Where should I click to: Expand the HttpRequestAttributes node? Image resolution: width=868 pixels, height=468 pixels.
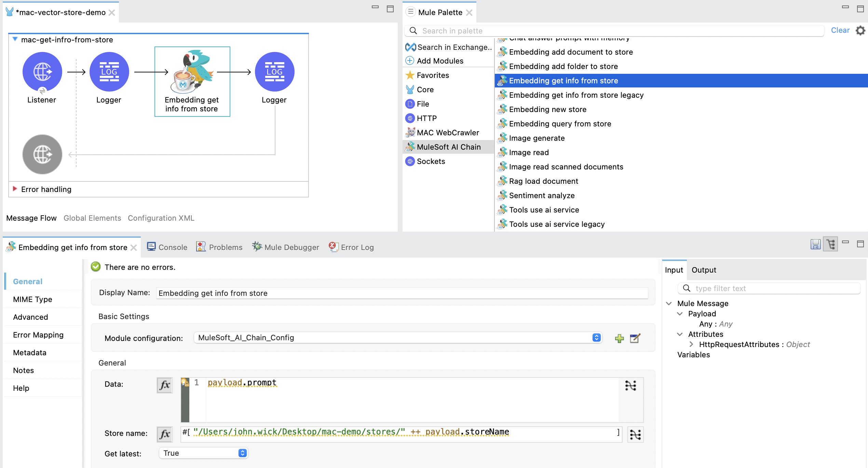coord(691,344)
